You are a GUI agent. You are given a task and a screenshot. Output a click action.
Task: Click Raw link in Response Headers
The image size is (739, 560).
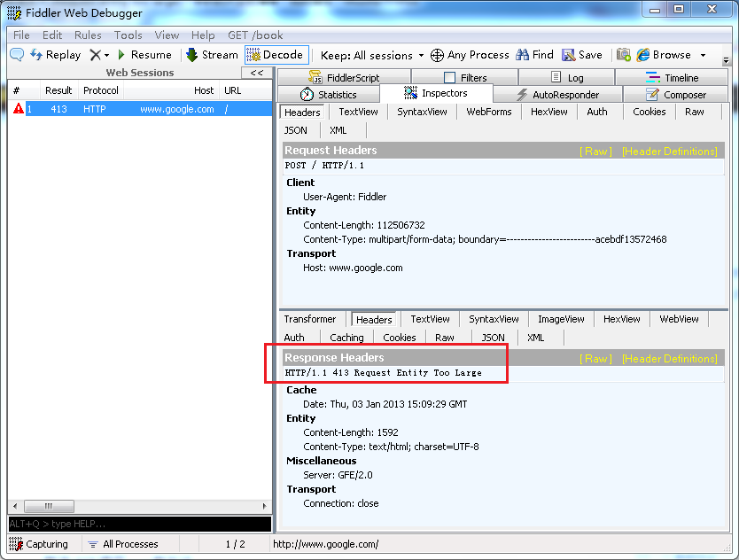[595, 359]
